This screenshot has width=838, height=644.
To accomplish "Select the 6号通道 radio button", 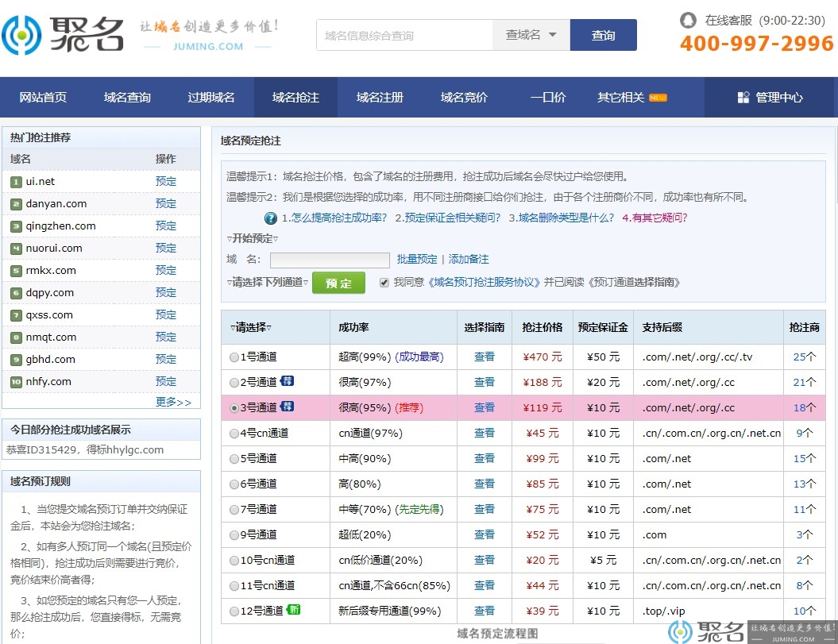I will pyautogui.click(x=234, y=484).
